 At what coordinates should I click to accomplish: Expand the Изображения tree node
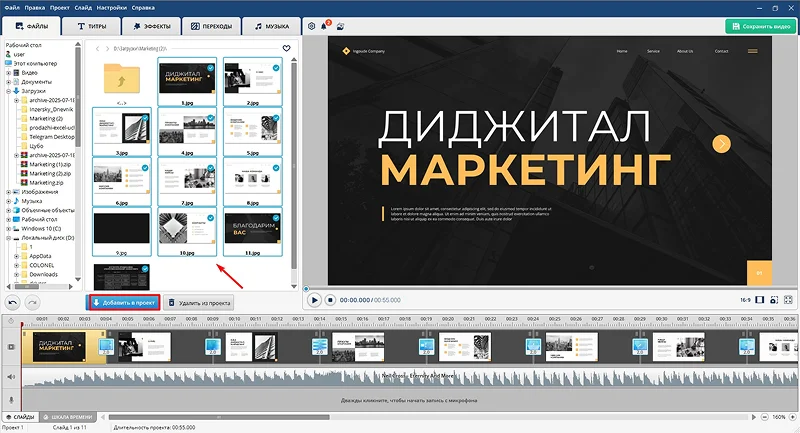8,192
